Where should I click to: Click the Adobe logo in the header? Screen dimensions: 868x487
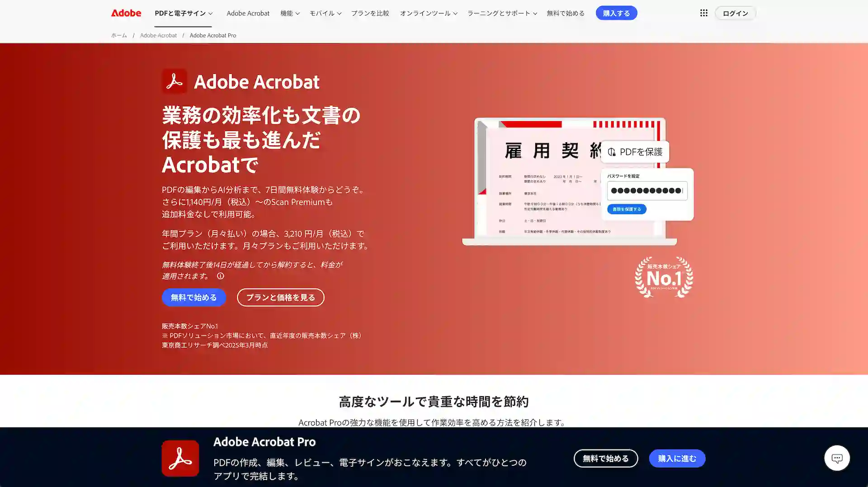126,13
